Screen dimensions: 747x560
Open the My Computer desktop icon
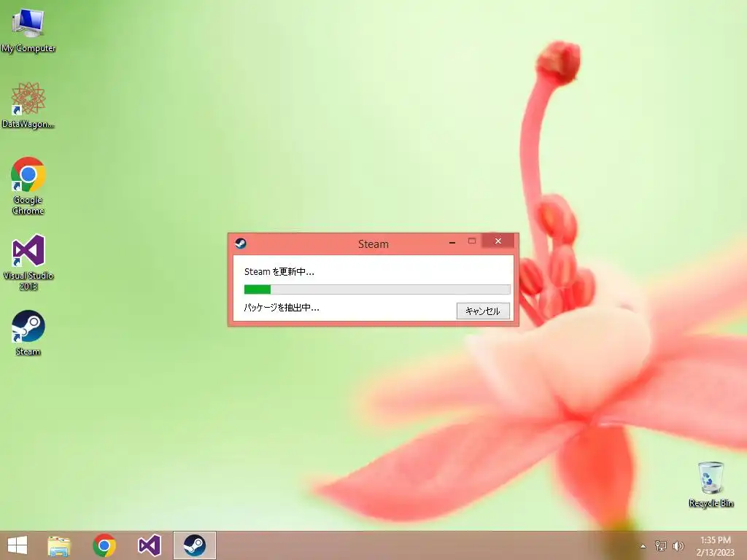point(28,31)
